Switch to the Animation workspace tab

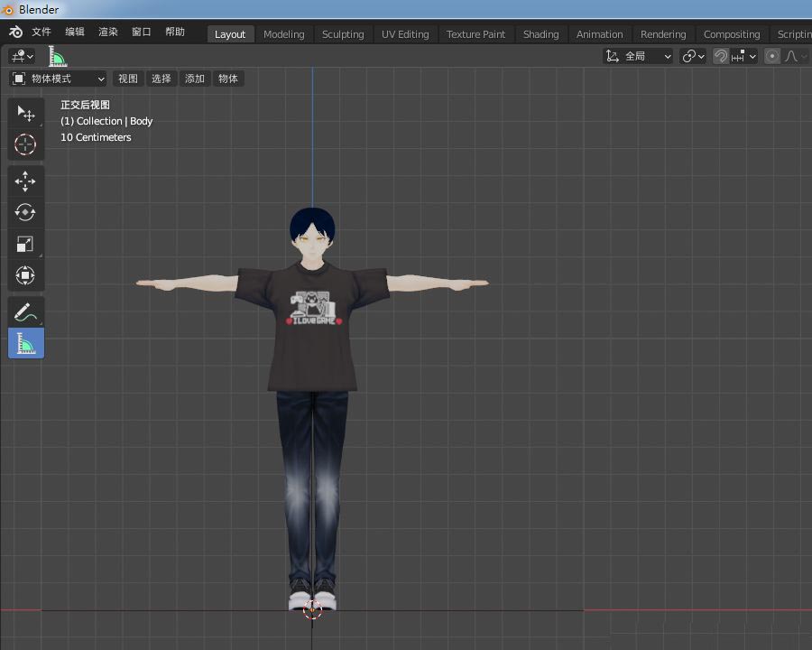coord(600,34)
